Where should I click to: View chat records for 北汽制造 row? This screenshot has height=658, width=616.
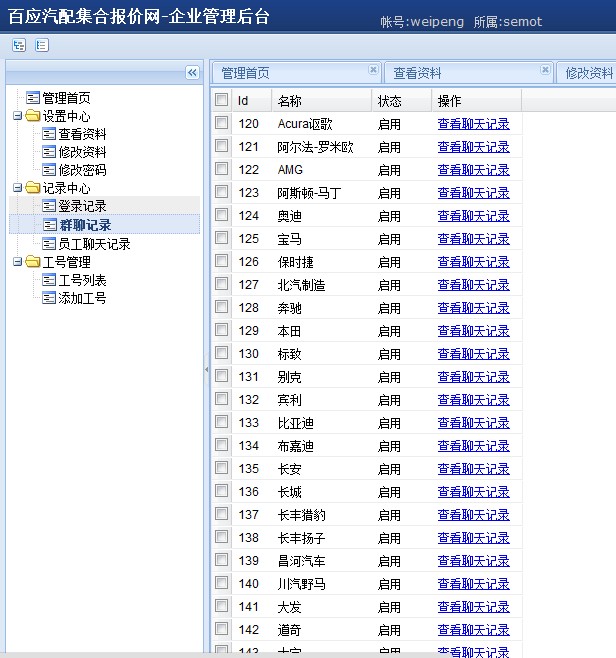pyautogui.click(x=473, y=285)
